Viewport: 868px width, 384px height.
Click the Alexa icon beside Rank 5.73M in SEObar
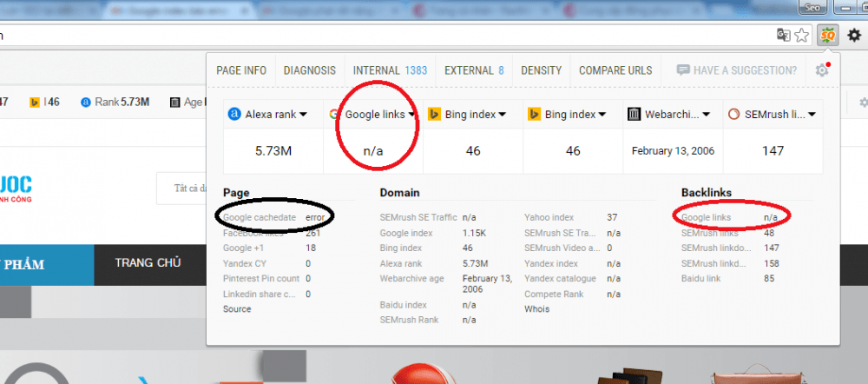[85, 102]
